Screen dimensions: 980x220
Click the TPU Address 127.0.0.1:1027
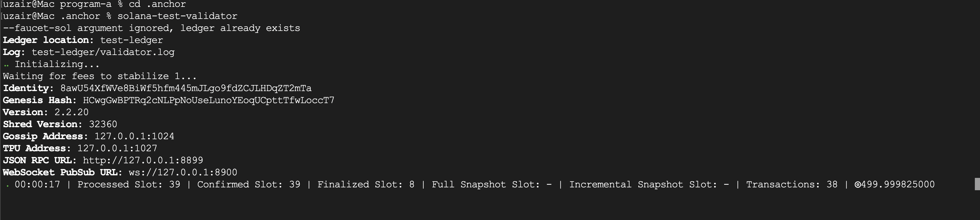coord(117,148)
